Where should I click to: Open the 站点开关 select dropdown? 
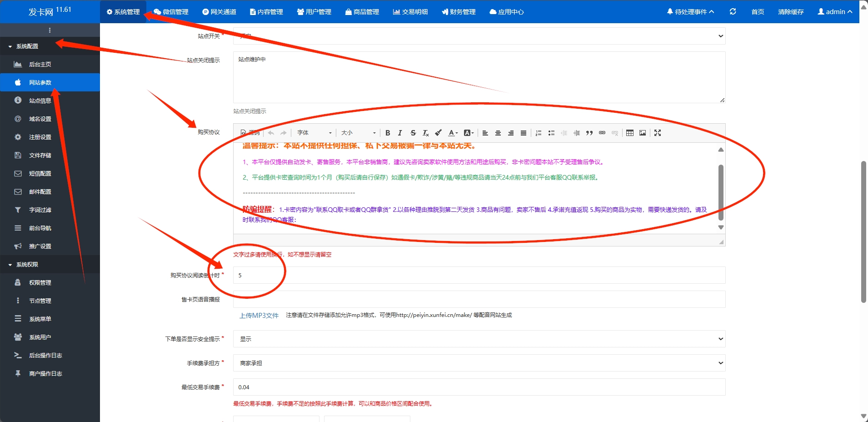(x=479, y=36)
